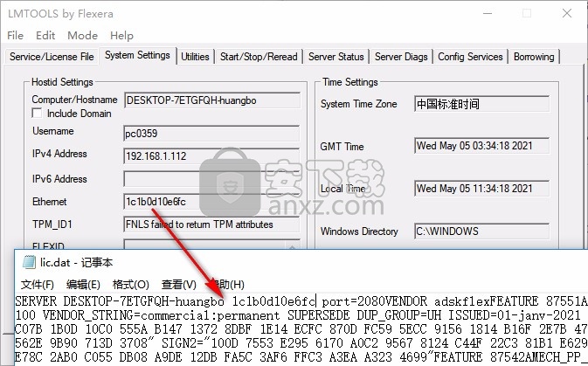
Task: Click DESKTOP-7ETGFQH-huangbo text in lic.dat
Action: 143,301
